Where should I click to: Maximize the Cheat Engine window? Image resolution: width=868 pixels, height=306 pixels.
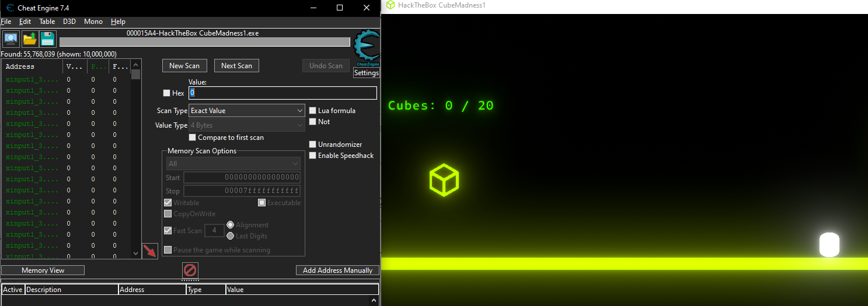(x=340, y=8)
